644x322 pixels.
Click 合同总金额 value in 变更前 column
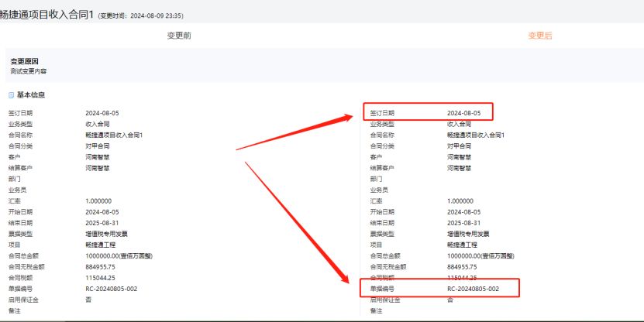pos(119,256)
